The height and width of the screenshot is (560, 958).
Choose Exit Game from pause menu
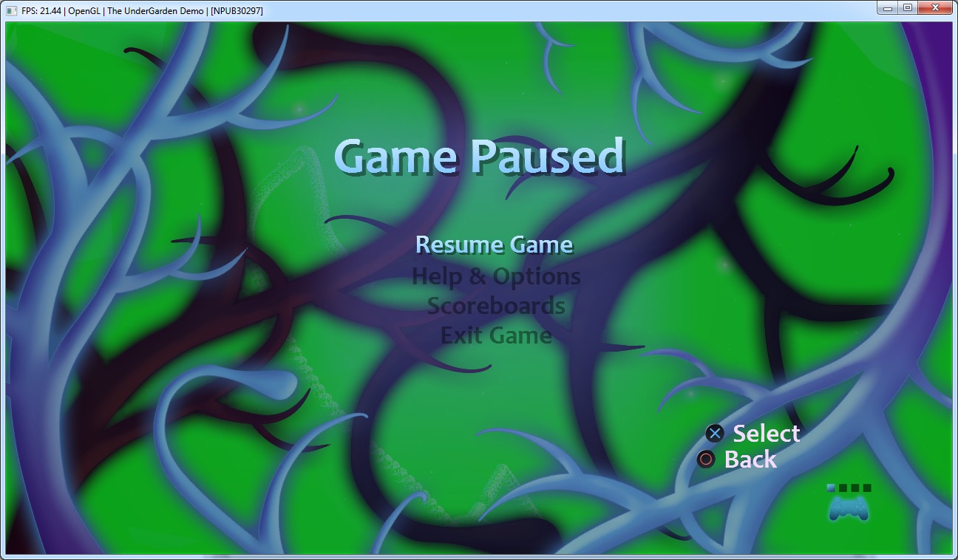pos(496,335)
